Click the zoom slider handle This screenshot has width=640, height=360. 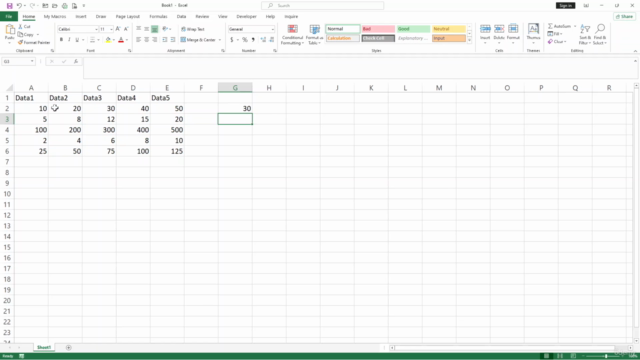click(x=606, y=356)
